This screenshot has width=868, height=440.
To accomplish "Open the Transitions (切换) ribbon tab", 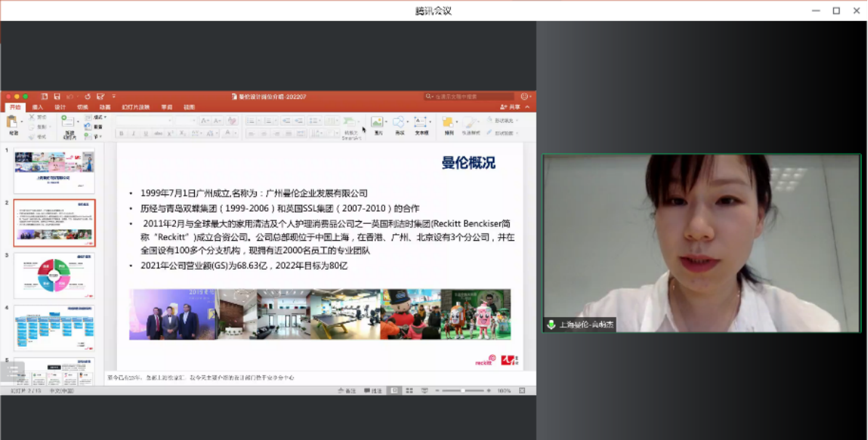I will coord(82,107).
